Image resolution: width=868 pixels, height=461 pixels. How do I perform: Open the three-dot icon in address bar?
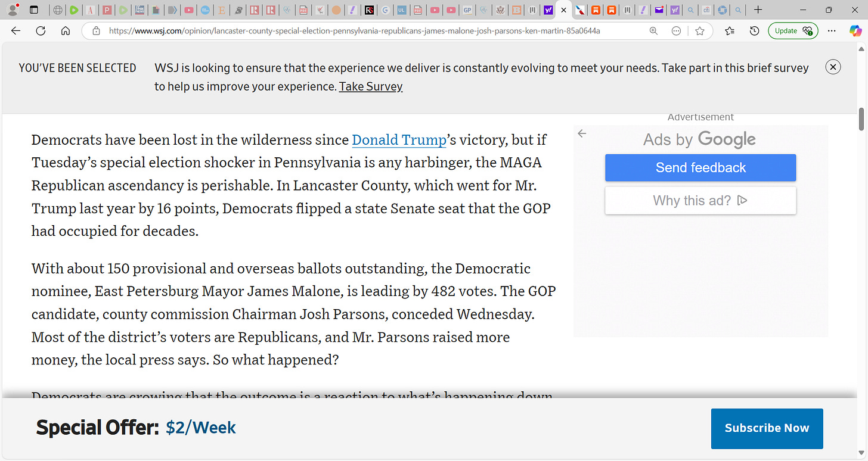[x=676, y=31]
